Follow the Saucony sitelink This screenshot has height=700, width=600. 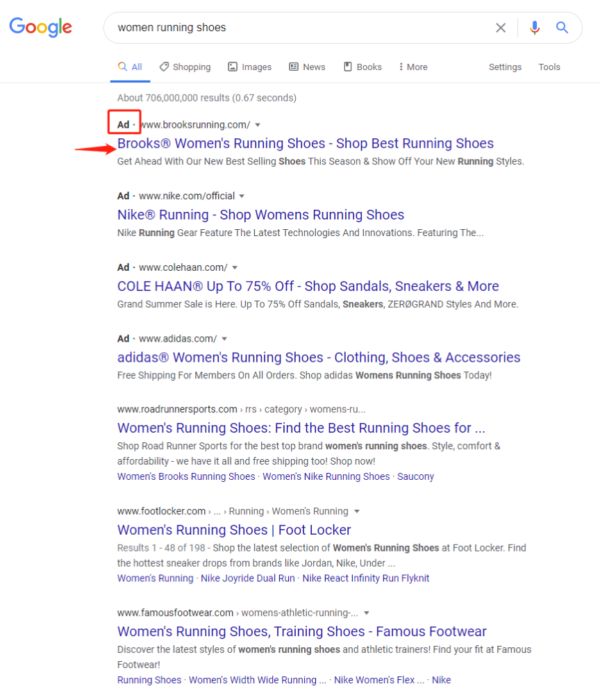(x=415, y=477)
